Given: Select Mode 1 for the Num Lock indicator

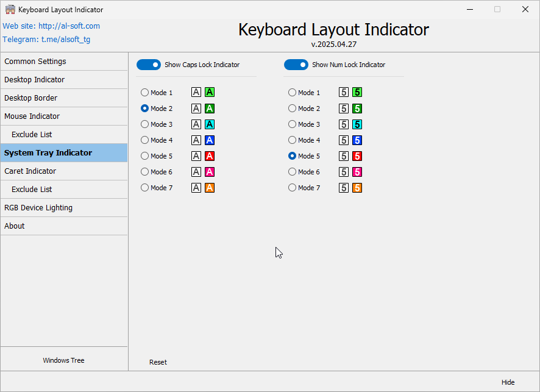Looking at the screenshot, I should [292, 92].
